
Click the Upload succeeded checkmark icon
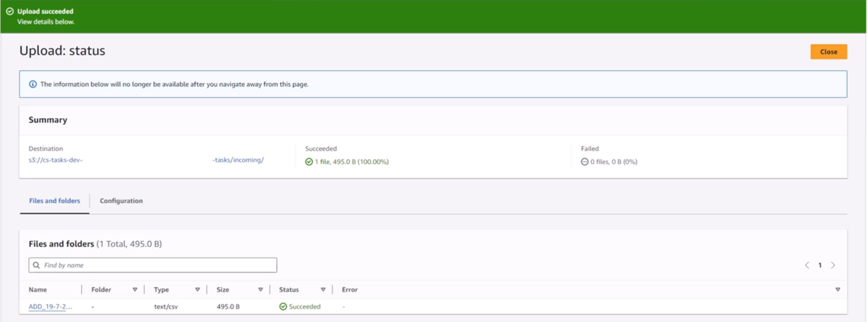click(x=9, y=11)
